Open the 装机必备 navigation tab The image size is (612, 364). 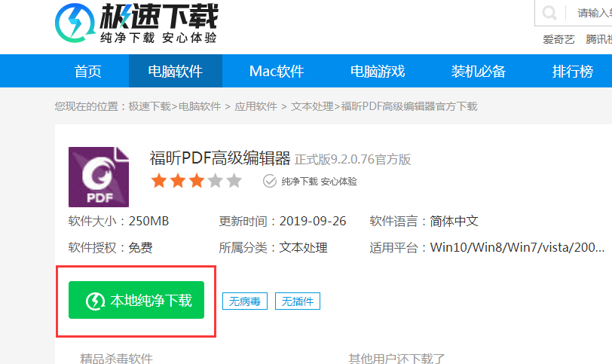[x=478, y=71]
